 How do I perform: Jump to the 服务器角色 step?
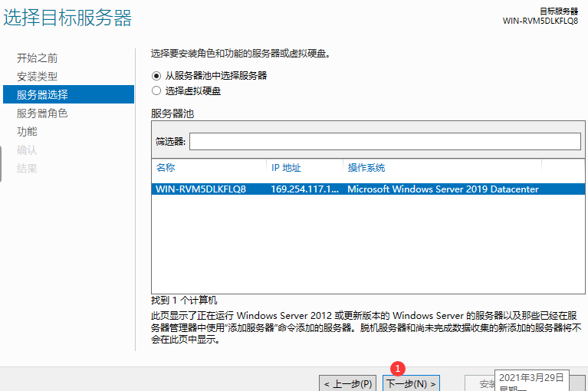[x=42, y=113]
